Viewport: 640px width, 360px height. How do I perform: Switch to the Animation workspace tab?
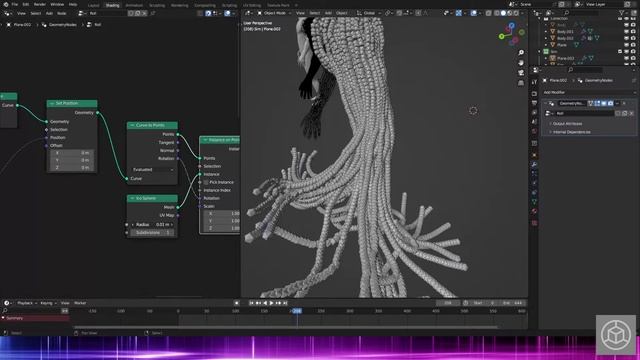point(134,5)
